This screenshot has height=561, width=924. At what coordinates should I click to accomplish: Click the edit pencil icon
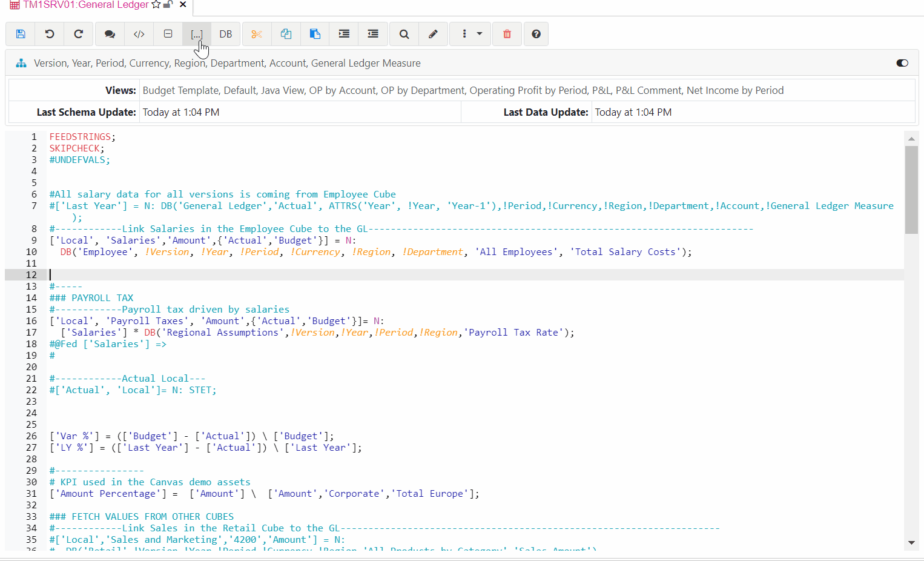point(433,34)
